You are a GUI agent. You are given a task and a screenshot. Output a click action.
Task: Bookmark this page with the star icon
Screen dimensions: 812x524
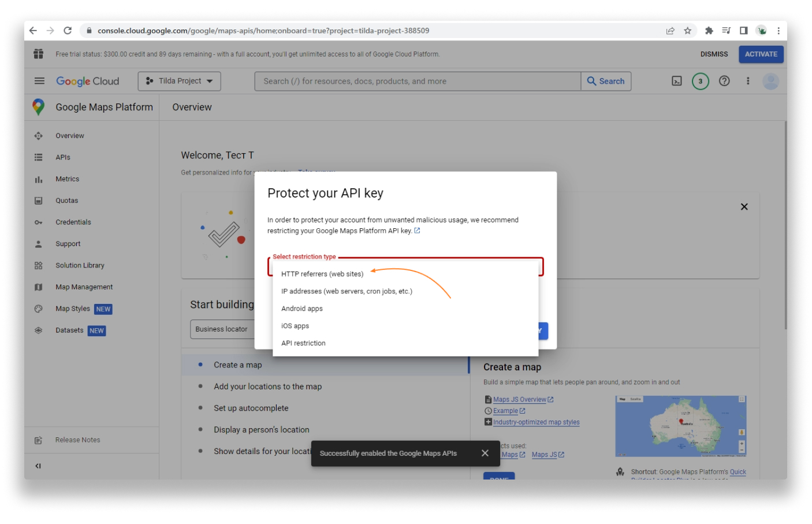pos(687,31)
